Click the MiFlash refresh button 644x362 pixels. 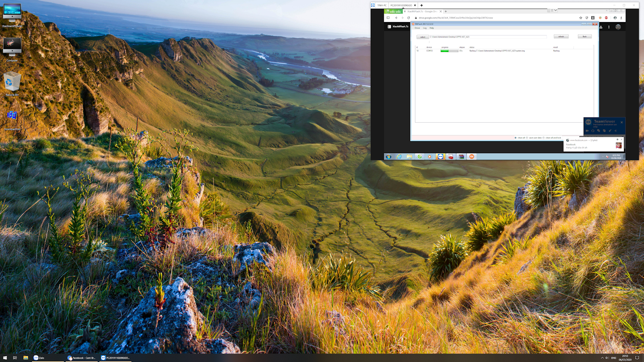point(561,37)
